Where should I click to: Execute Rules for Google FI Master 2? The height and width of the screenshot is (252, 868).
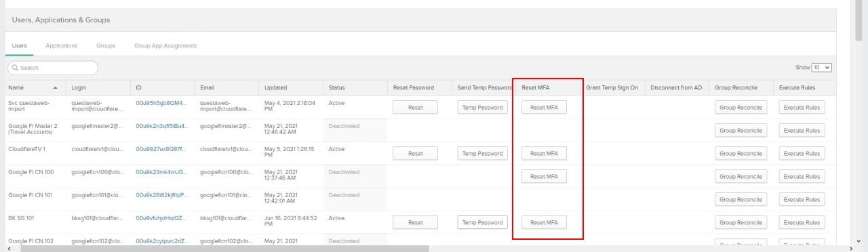802,131
